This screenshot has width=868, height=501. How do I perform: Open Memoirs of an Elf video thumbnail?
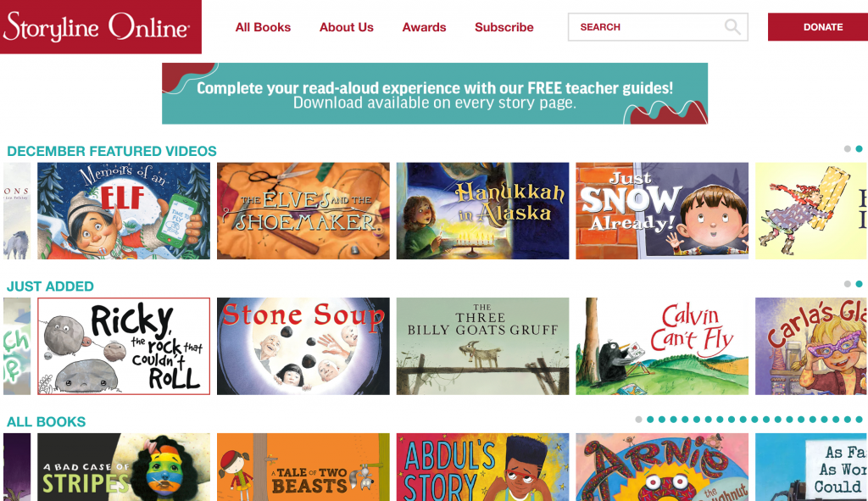click(x=124, y=211)
